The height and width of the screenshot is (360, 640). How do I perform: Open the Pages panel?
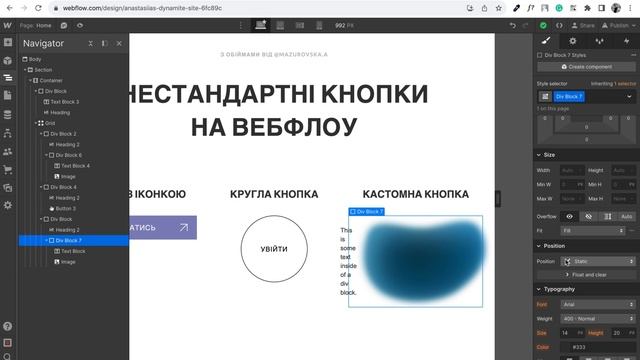(8, 96)
